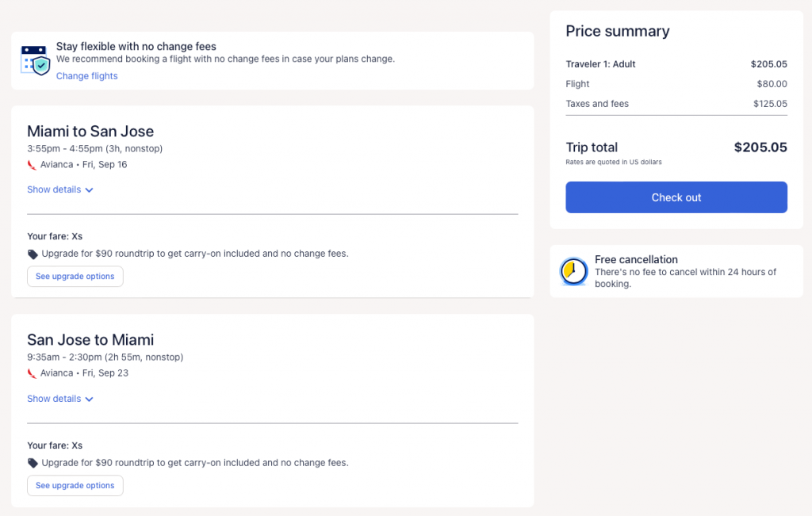
Task: Click the calendar shield no-change-fees icon
Action: click(x=36, y=60)
